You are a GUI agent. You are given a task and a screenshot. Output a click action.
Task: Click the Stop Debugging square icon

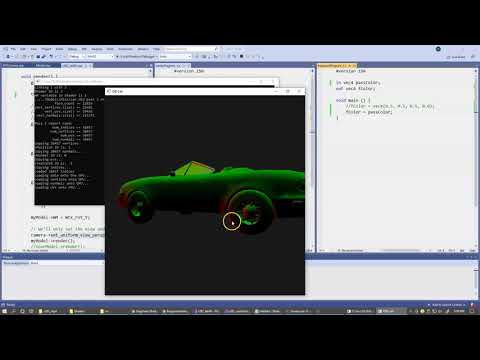click(241, 56)
